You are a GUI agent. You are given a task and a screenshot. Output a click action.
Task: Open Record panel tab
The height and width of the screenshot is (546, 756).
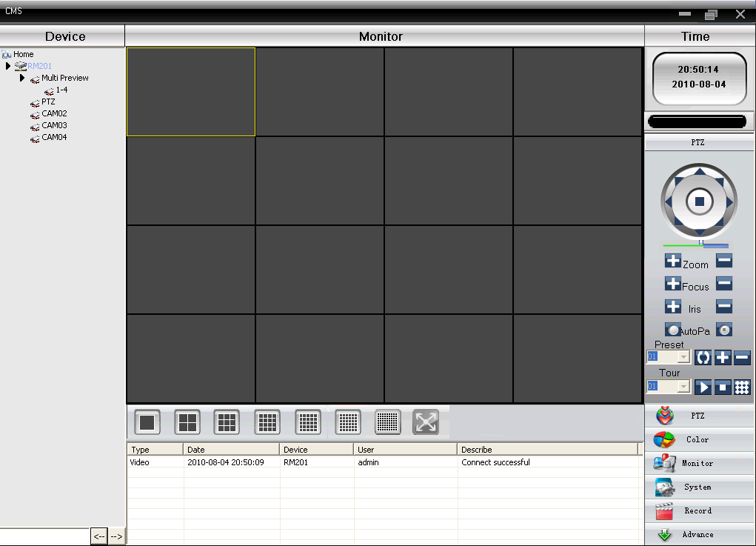pos(700,510)
